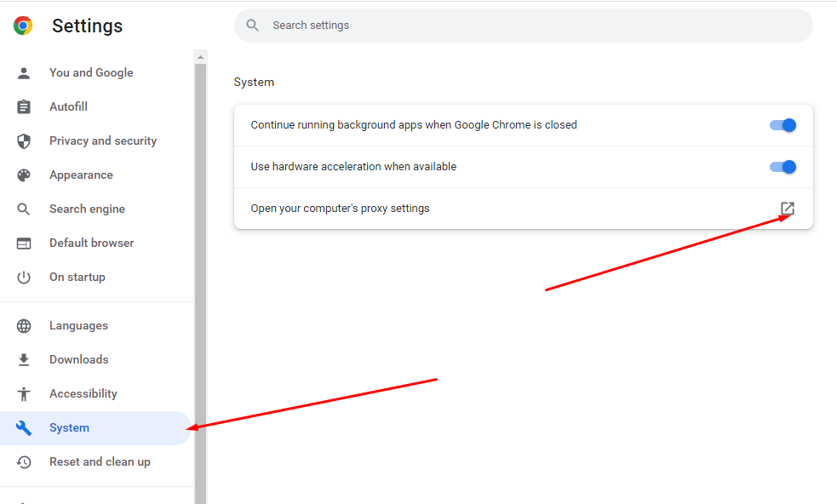Disable hardware acceleration switch
The width and height of the screenshot is (837, 504).
tap(783, 167)
